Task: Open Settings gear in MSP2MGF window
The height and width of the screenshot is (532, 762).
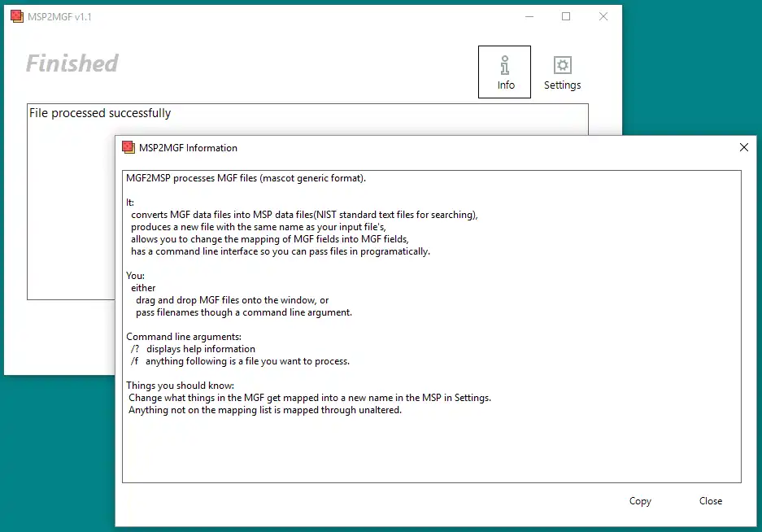Action: pos(562,72)
